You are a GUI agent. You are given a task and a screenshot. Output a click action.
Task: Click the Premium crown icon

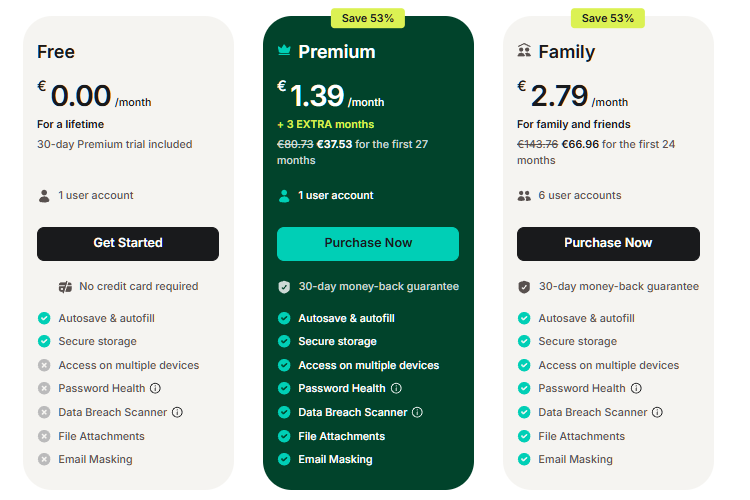coord(284,50)
